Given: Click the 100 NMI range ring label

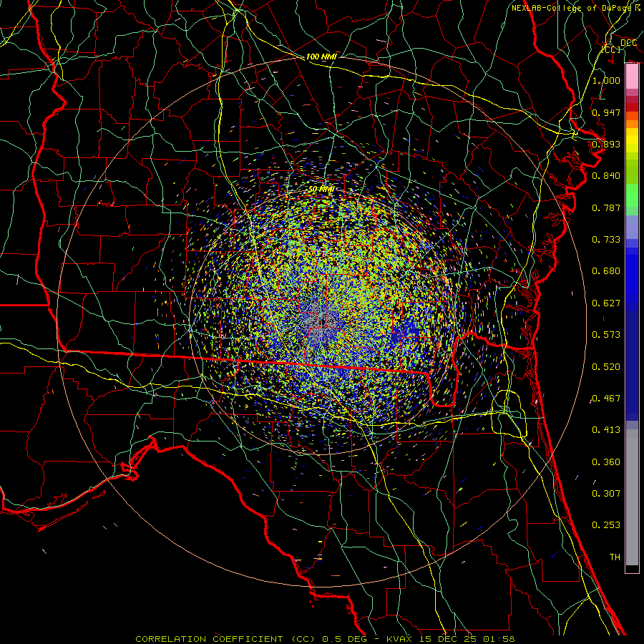Looking at the screenshot, I should coord(321,57).
